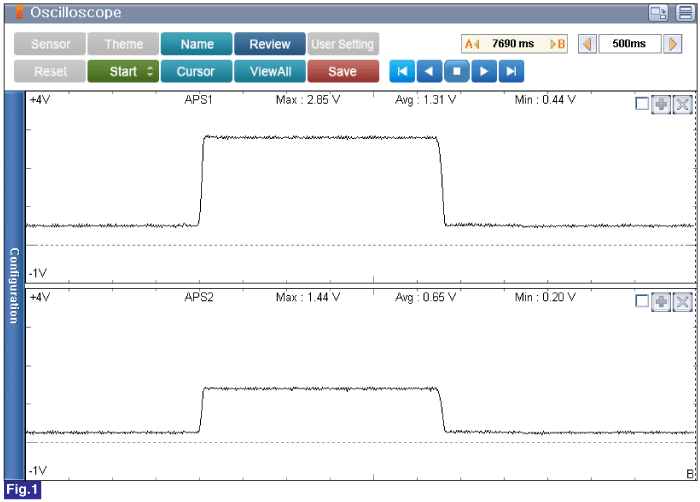700x502 pixels.
Task: Select cursor B marker icon
Action: 558,44
